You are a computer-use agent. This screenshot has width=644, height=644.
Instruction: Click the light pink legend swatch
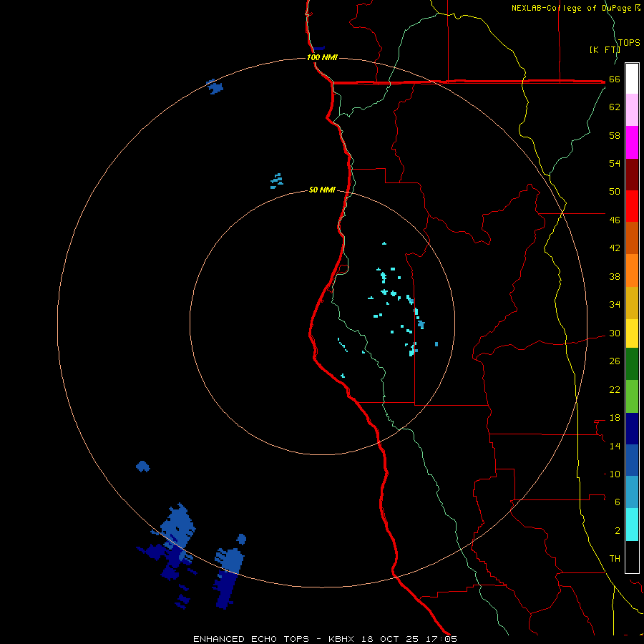pyautogui.click(x=632, y=110)
